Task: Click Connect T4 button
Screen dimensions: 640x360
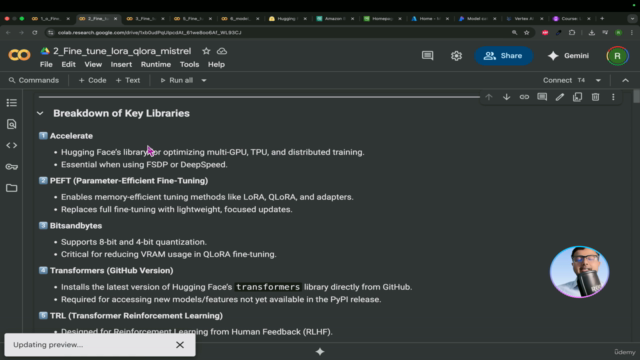Action: click(564, 80)
